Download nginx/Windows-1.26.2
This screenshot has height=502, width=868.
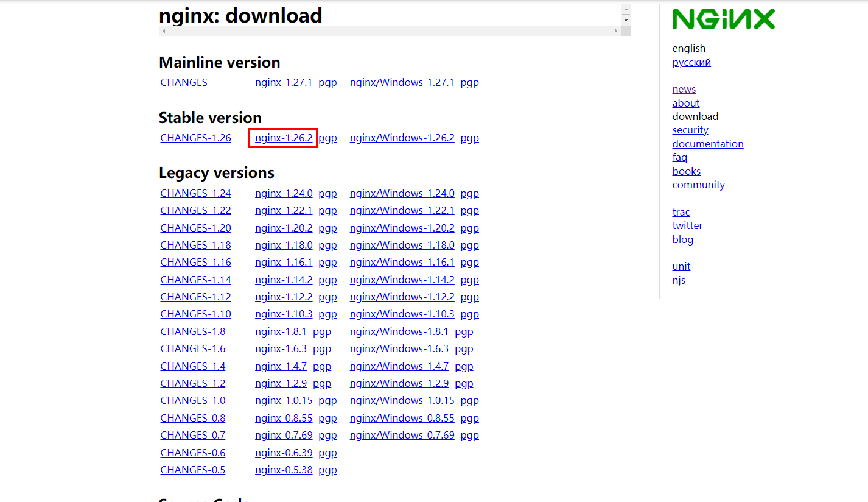point(402,138)
